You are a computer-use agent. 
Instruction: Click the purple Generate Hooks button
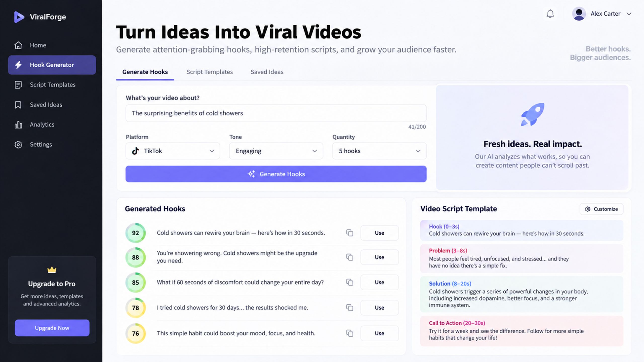coord(276,174)
